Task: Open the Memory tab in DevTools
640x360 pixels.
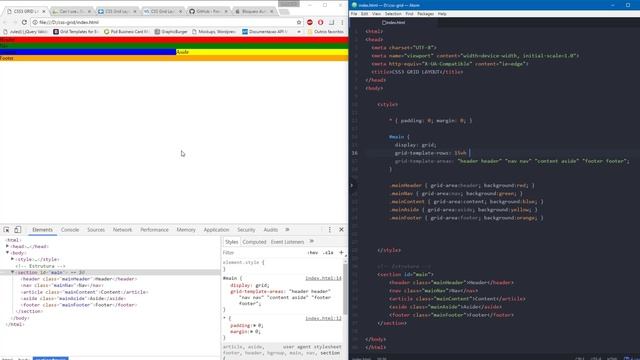Action: 186,230
